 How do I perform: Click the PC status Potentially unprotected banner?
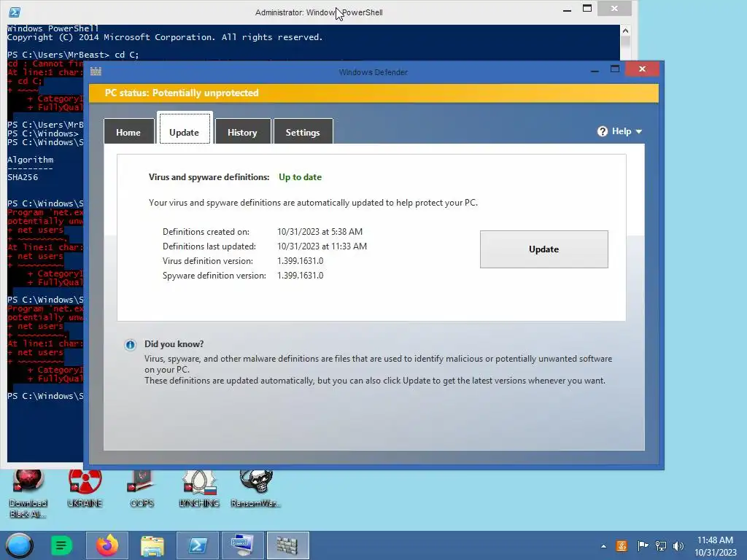click(374, 93)
